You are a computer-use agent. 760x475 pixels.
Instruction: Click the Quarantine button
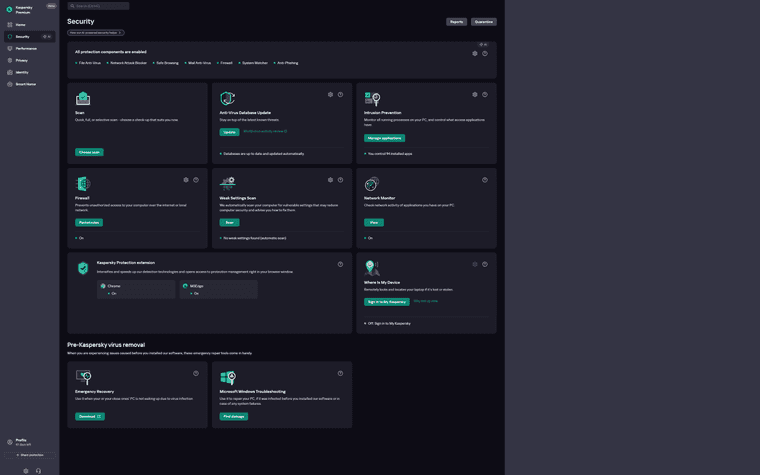click(x=484, y=22)
